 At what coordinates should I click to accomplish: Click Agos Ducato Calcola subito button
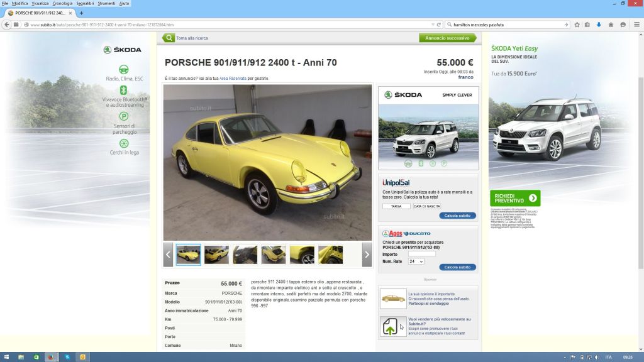tap(458, 267)
